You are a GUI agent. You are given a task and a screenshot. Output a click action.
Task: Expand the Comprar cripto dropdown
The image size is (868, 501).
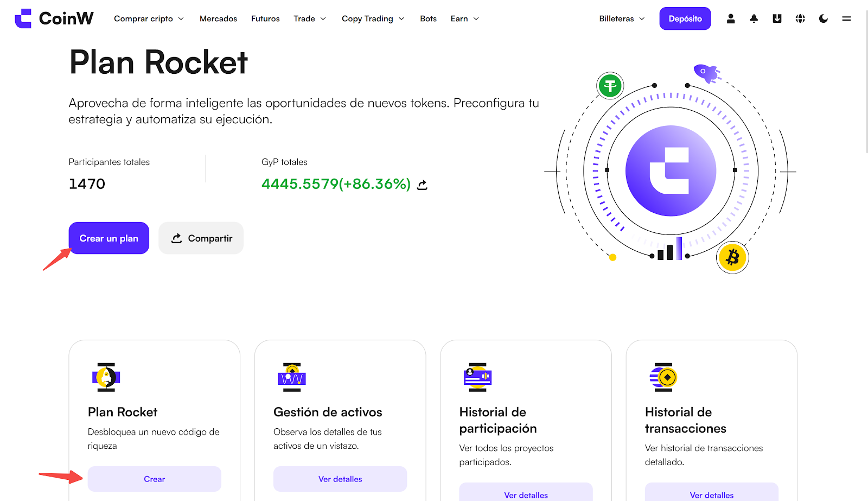(149, 18)
